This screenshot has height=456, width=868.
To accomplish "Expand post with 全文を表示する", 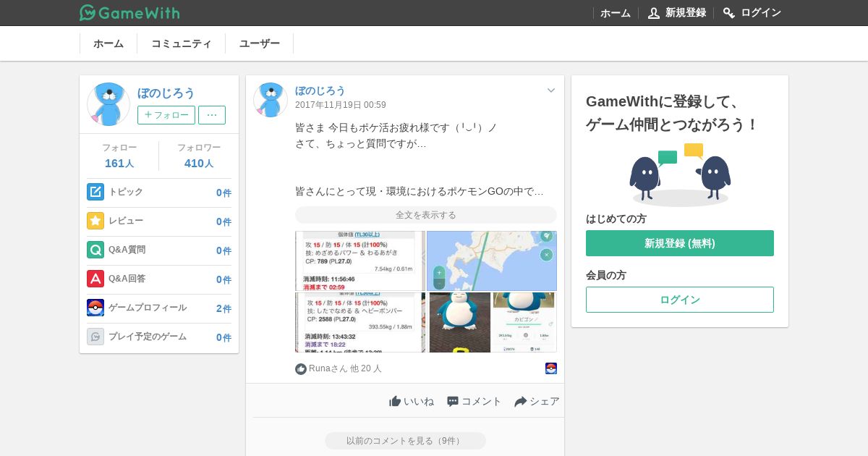I will (426, 215).
